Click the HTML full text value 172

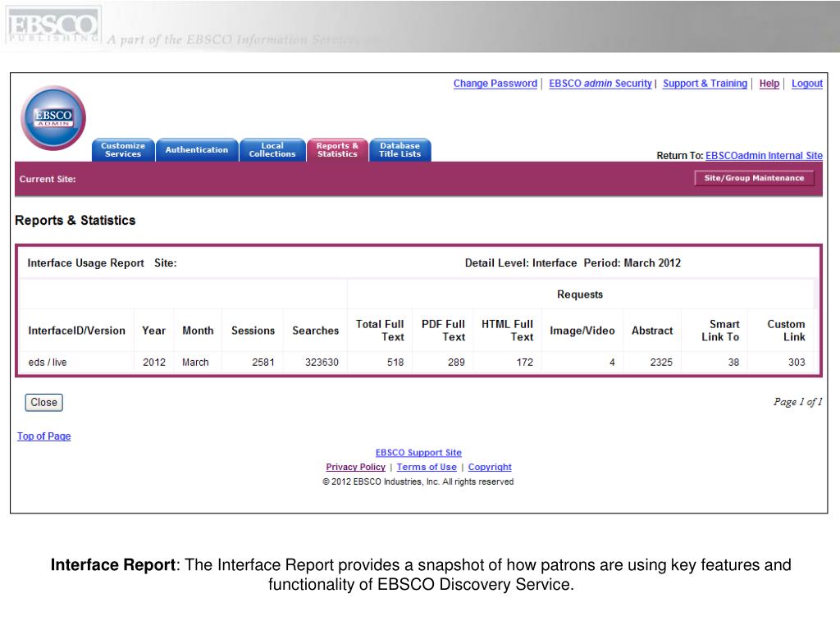[525, 362]
